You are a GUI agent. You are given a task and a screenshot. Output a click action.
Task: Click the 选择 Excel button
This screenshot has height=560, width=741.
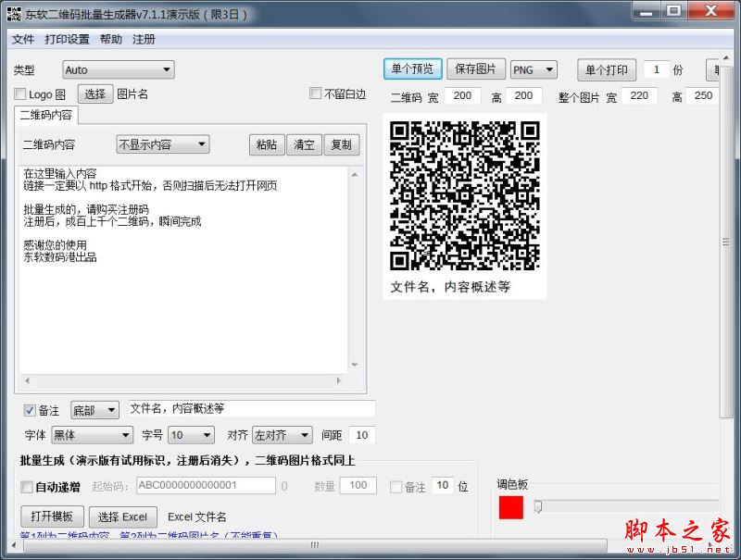[122, 516]
